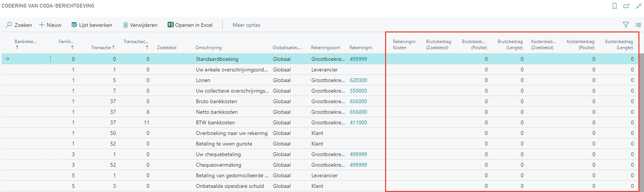This screenshot has width=644, height=192.
Task: Change list layout view icon
Action: (x=638, y=25)
